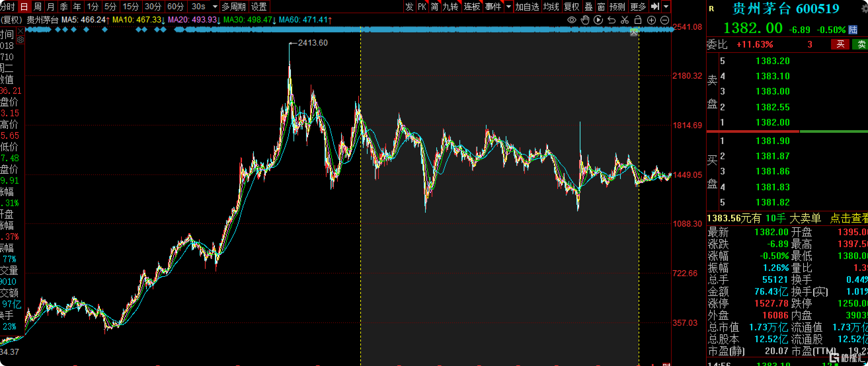The image size is (868, 366).
Task: Click the 陆 stock connect badge
Action: 853,30
